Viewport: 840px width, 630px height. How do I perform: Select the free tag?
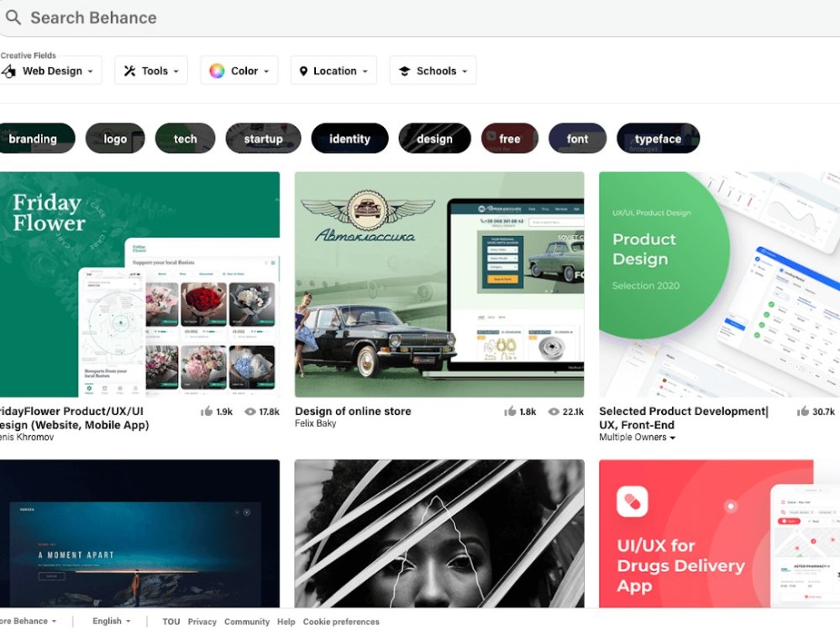(510, 139)
